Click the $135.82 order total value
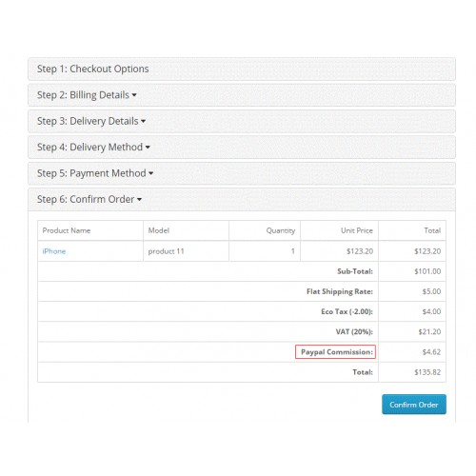Image resolution: width=476 pixels, height=476 pixels. [x=427, y=372]
